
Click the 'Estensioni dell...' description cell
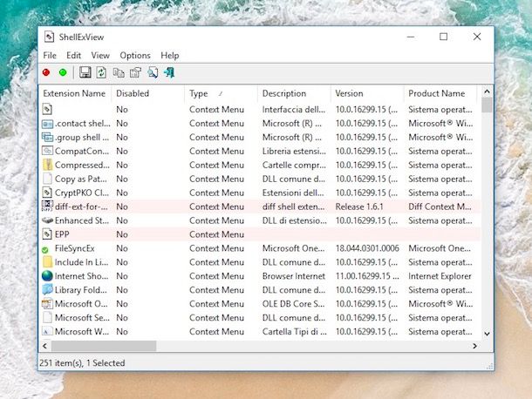(x=293, y=193)
